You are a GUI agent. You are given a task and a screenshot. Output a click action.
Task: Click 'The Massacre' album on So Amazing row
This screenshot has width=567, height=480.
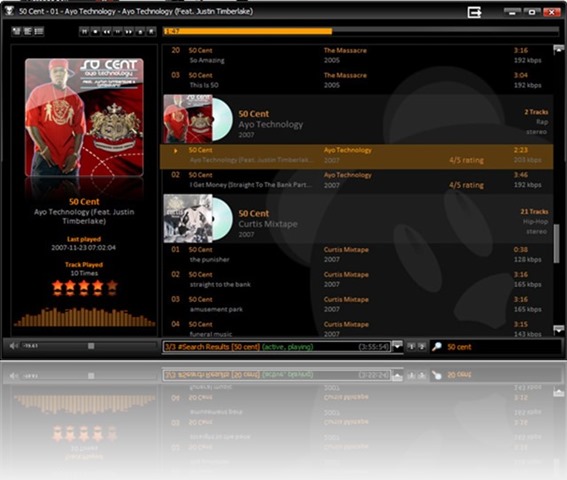click(x=345, y=50)
